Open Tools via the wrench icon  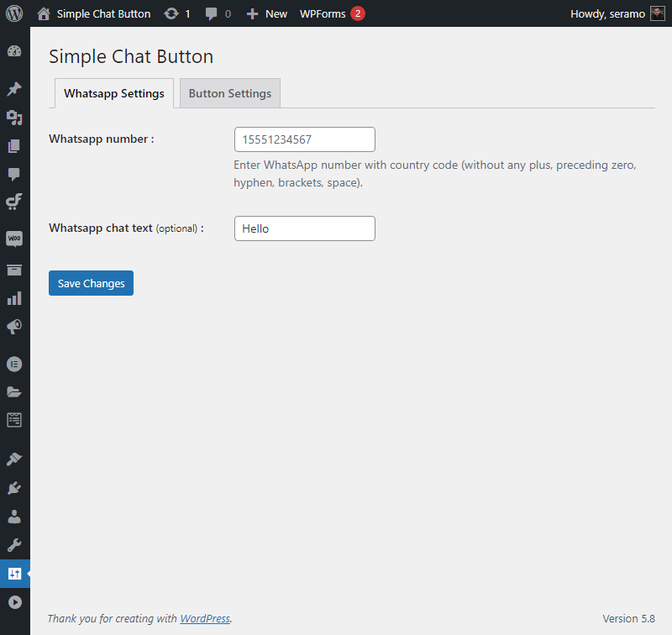point(14,545)
